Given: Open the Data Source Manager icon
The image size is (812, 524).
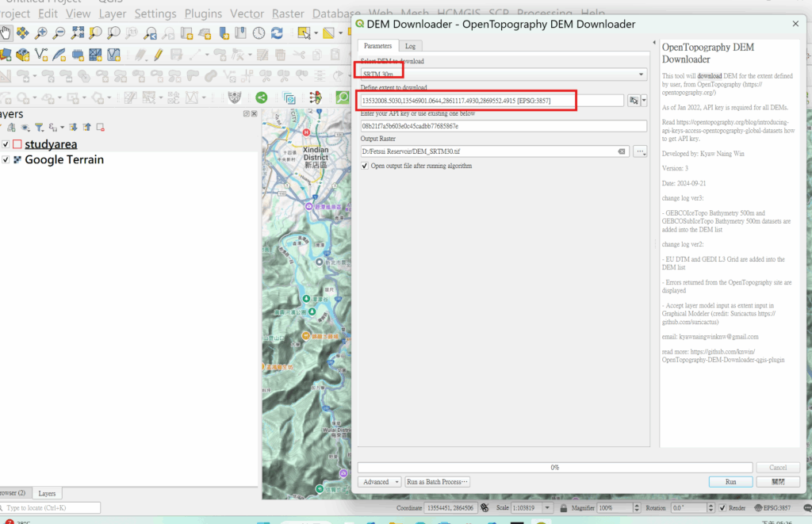Looking at the screenshot, I should [6, 55].
